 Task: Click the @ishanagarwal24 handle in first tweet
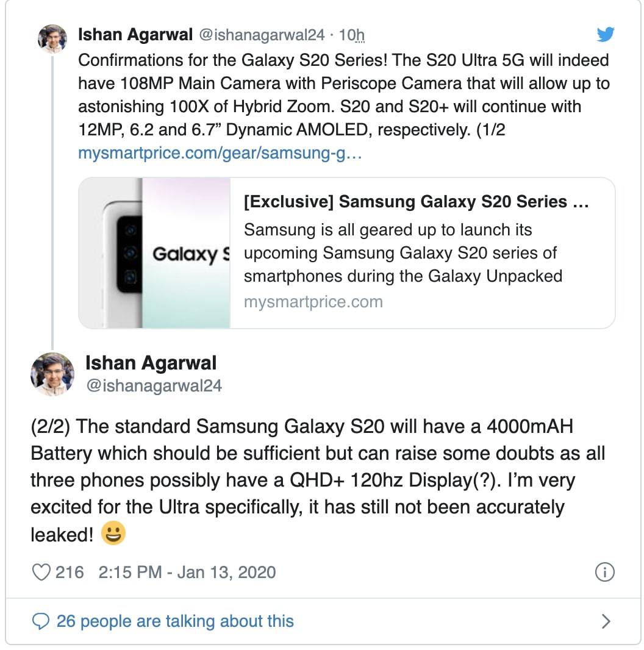click(x=262, y=35)
